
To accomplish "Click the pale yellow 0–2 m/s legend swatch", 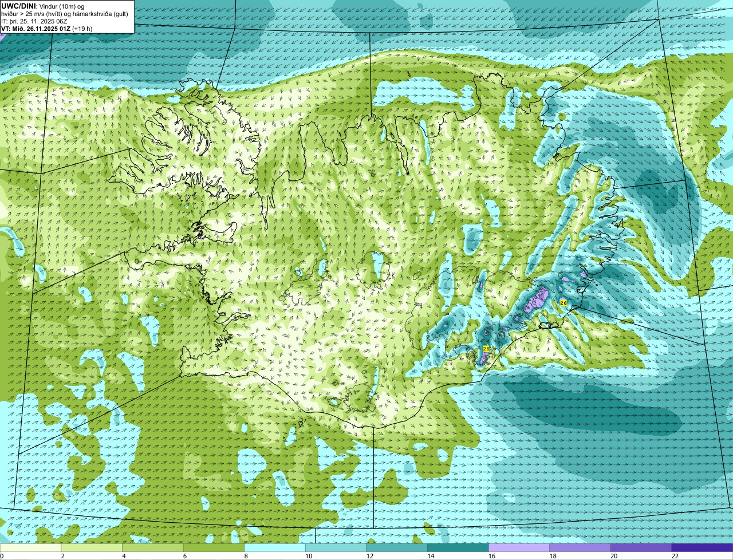I will click(x=30, y=547).
